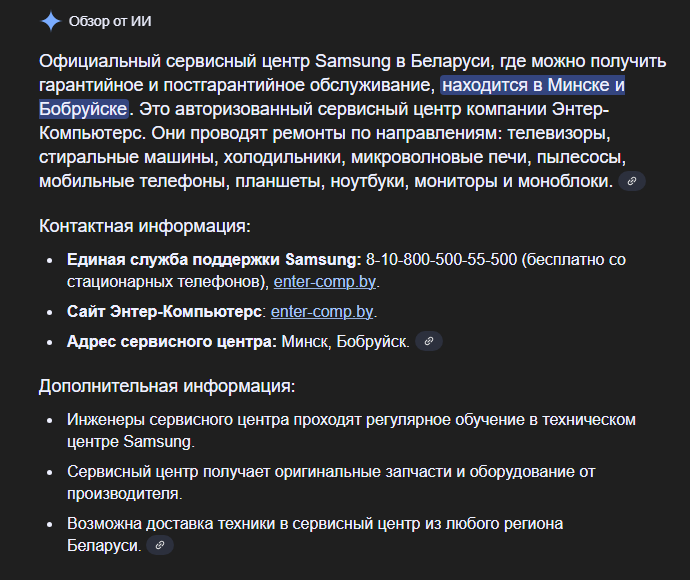Click the phone number 8-10-800-500-55-500
This screenshot has width=690, height=580.
point(441,259)
